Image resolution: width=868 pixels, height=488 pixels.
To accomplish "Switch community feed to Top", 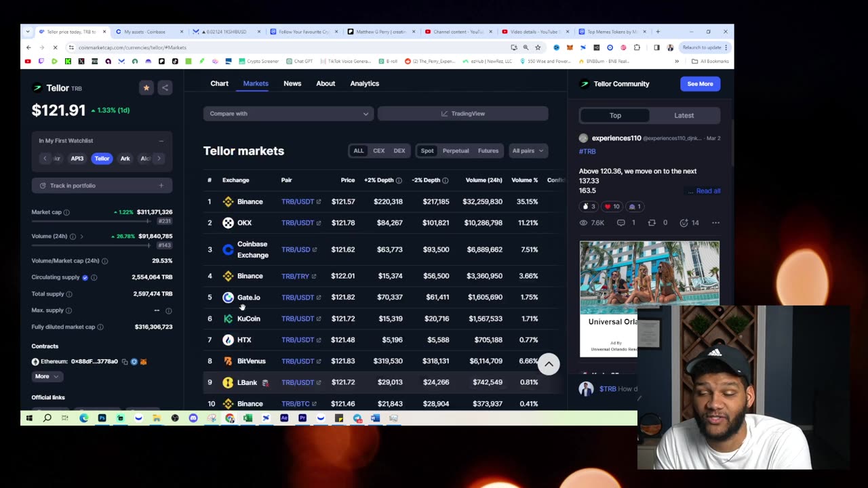I will [615, 115].
